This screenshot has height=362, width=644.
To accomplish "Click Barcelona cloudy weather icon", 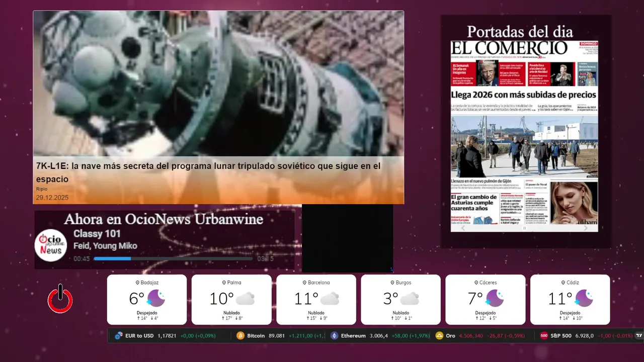I will (x=330, y=299).
